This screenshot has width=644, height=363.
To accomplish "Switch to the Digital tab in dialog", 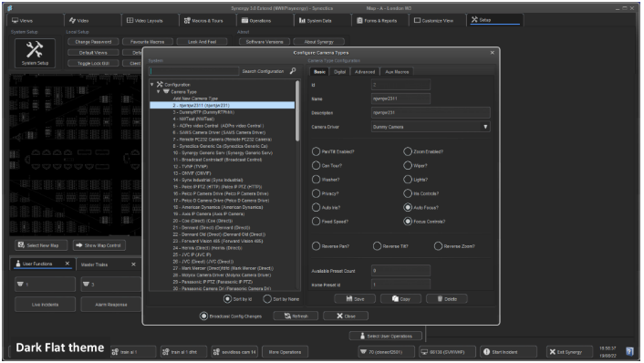I will click(339, 72).
